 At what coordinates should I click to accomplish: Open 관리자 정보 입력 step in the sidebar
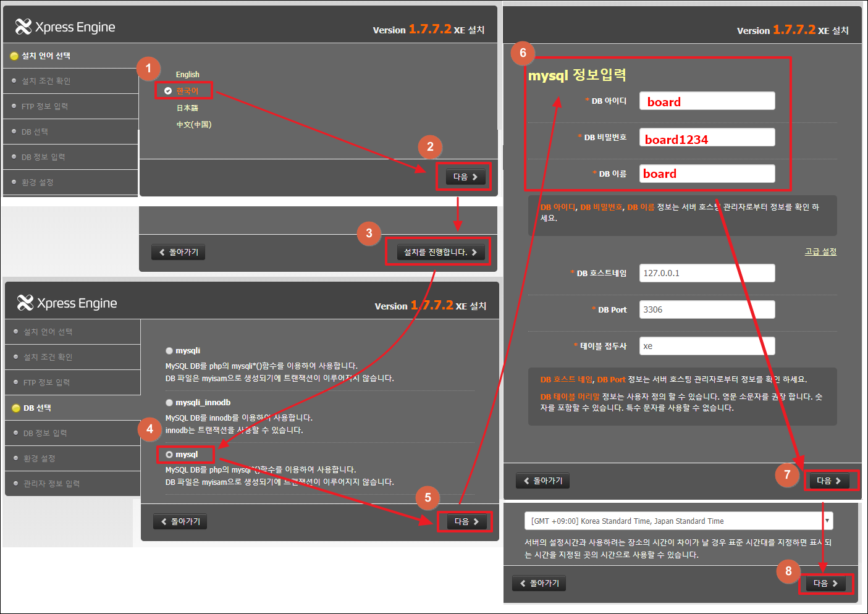[x=72, y=484]
